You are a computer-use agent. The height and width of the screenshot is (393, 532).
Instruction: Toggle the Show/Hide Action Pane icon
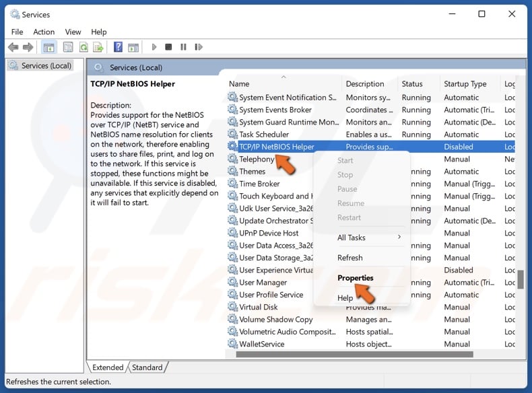point(133,47)
